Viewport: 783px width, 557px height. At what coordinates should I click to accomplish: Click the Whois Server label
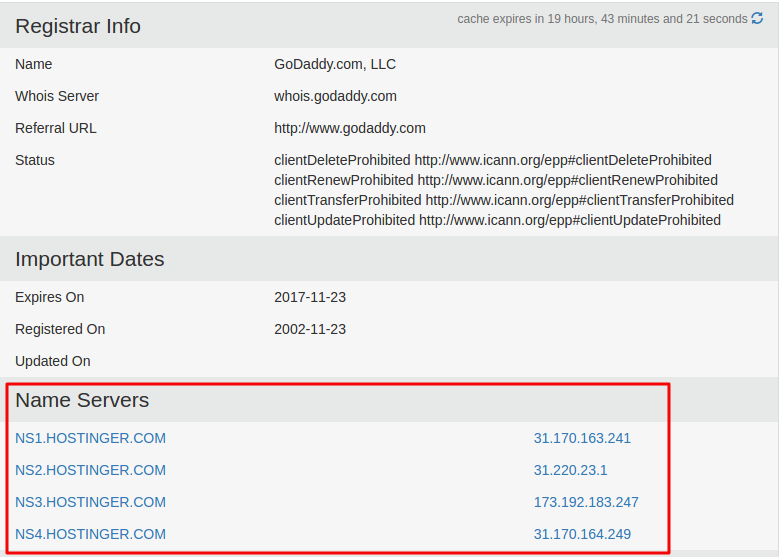click(57, 96)
